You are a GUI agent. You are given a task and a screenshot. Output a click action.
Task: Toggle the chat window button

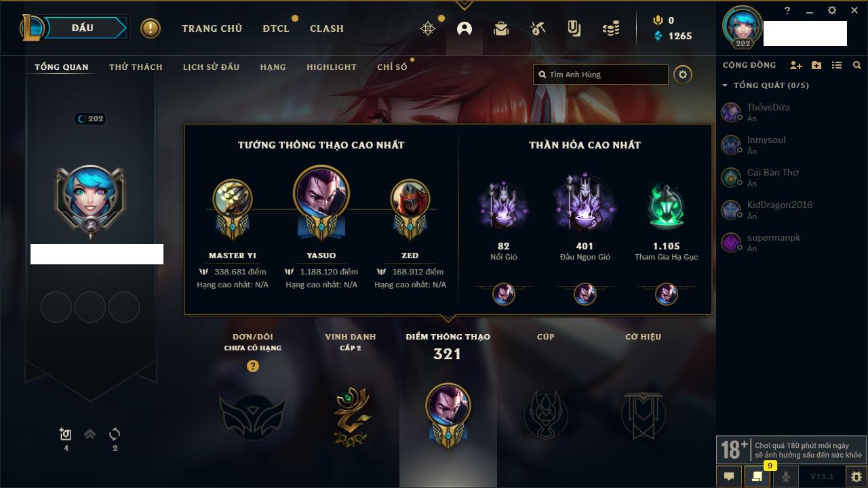tap(729, 476)
